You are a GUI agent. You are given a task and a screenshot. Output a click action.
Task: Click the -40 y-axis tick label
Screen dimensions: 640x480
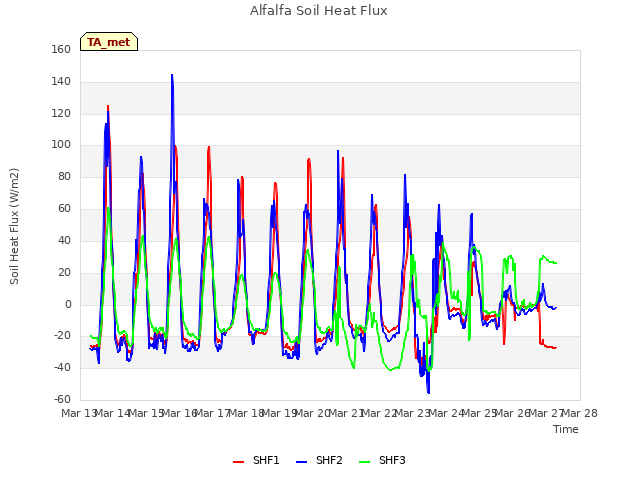point(62,367)
